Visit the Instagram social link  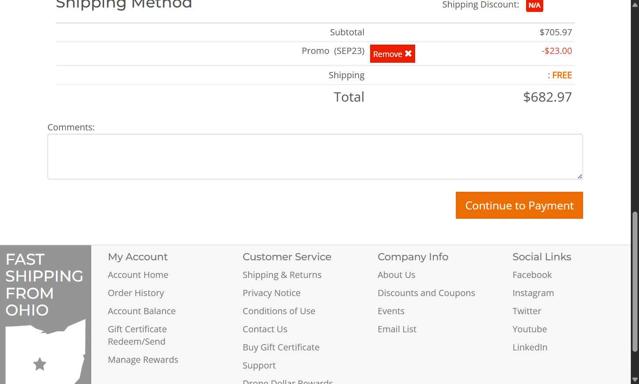[533, 293]
